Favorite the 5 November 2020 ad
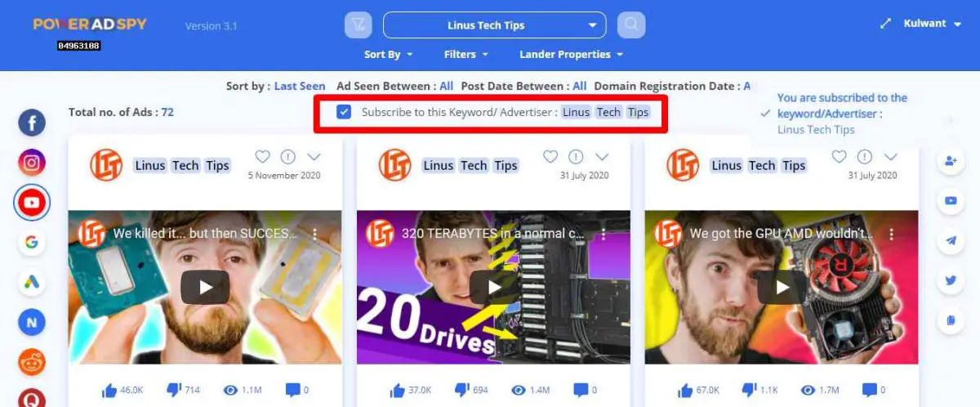980x407 pixels. [262, 156]
